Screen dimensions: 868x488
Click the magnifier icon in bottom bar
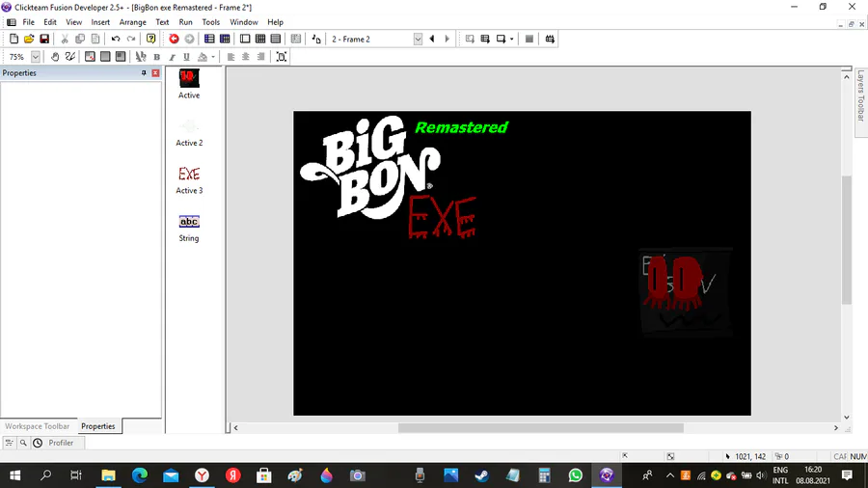point(23,443)
